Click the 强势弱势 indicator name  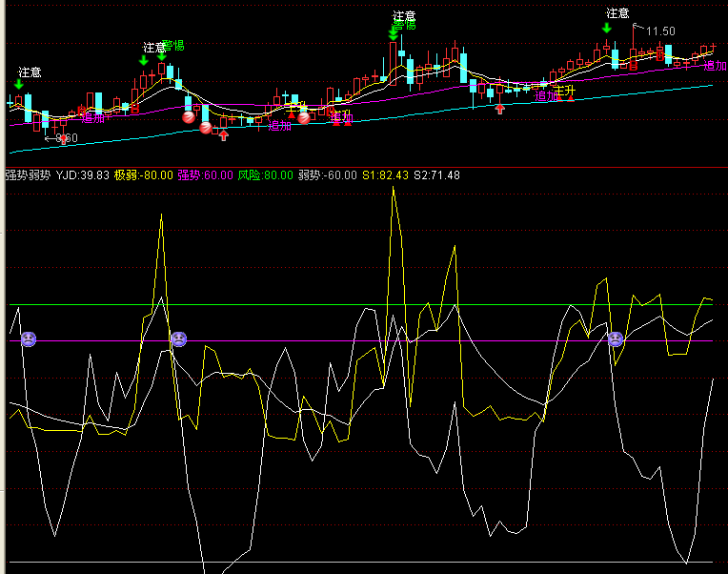pos(28,175)
